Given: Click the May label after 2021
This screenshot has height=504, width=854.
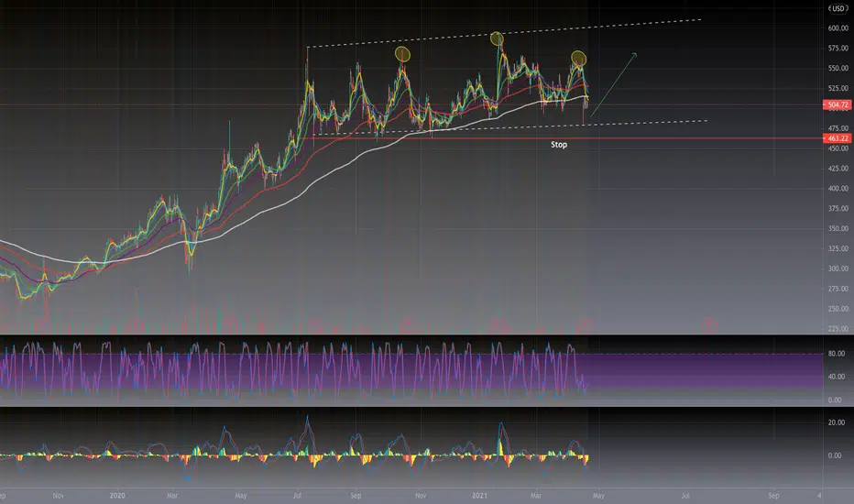Looking at the screenshot, I should [598, 496].
